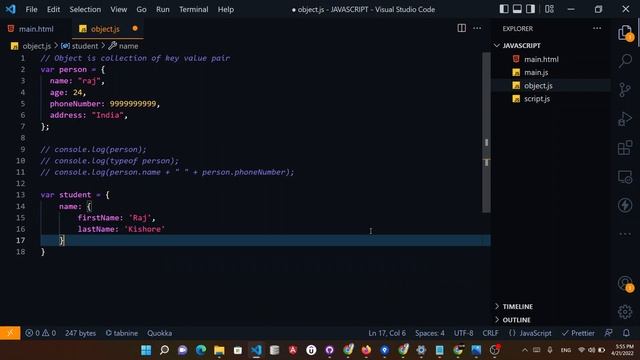Open the Accounts menu icon

click(x=625, y=283)
